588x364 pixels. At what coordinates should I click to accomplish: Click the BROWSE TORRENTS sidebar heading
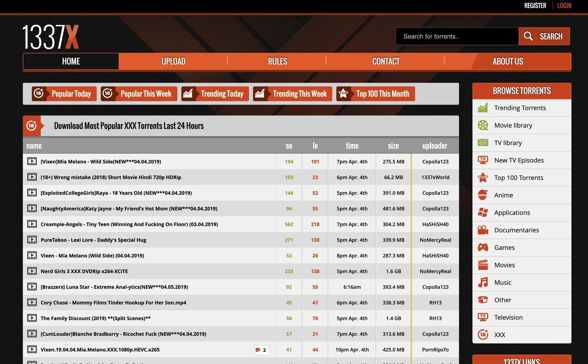click(521, 91)
